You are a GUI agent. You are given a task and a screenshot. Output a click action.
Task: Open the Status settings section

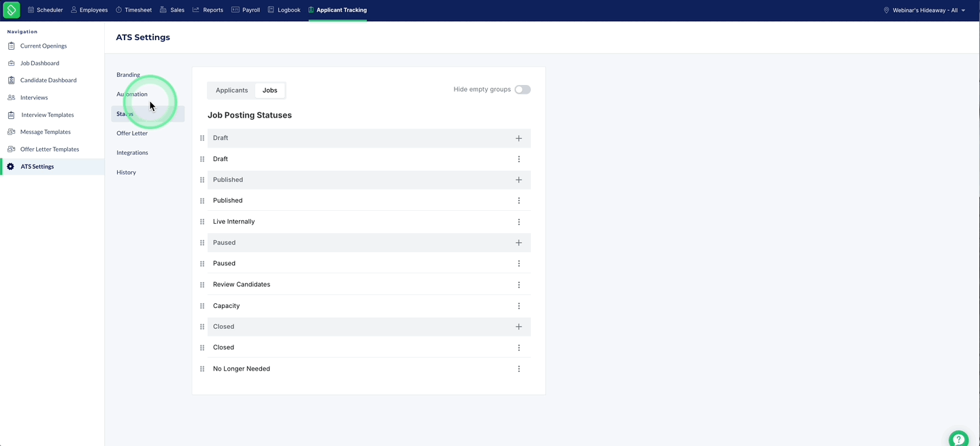(148, 114)
